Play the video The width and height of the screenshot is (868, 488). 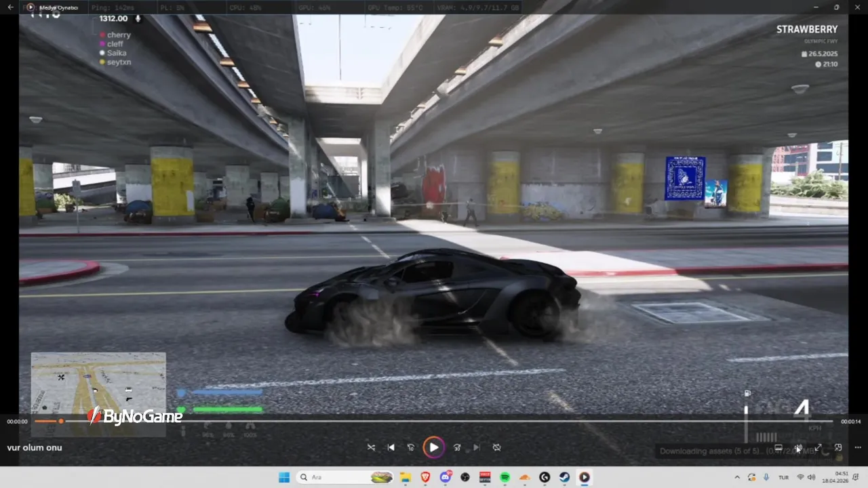(433, 447)
